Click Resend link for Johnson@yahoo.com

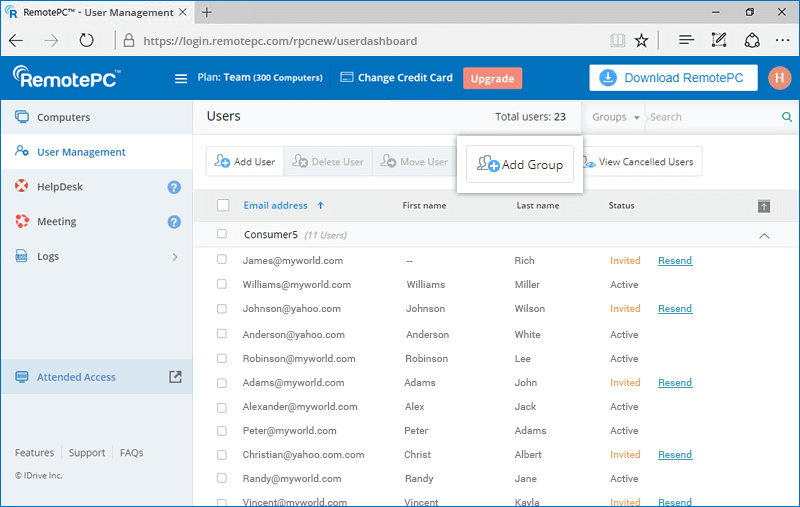(674, 309)
